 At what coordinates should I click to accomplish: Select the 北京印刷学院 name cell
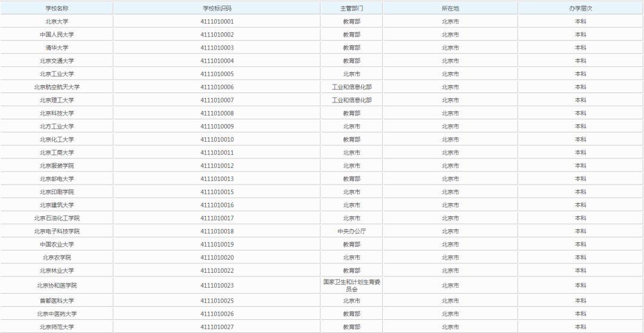point(57,192)
